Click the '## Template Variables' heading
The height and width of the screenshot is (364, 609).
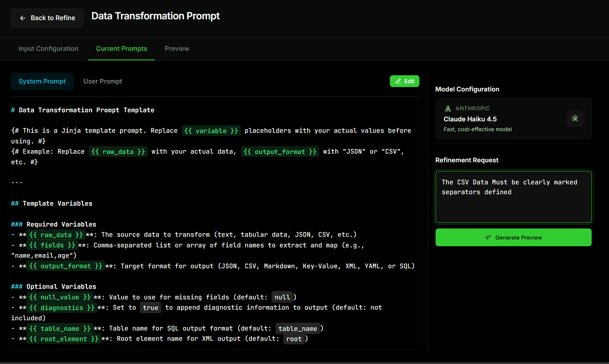click(x=52, y=204)
